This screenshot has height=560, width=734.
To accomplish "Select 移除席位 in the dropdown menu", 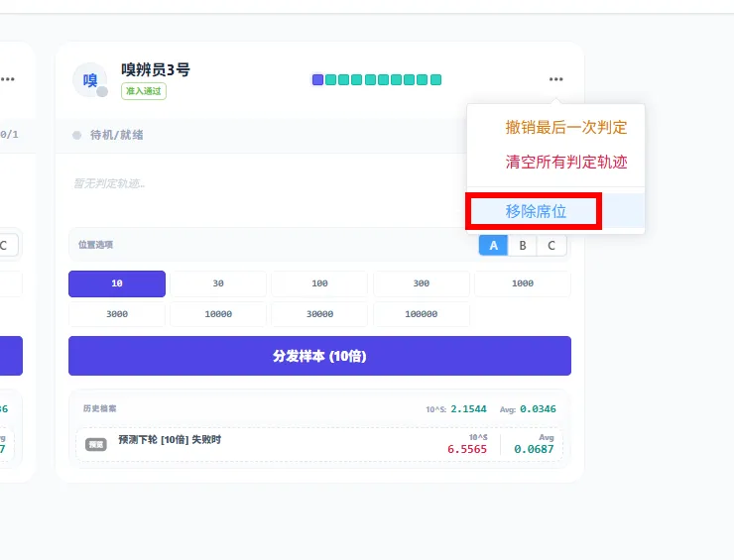I will [x=555, y=211].
